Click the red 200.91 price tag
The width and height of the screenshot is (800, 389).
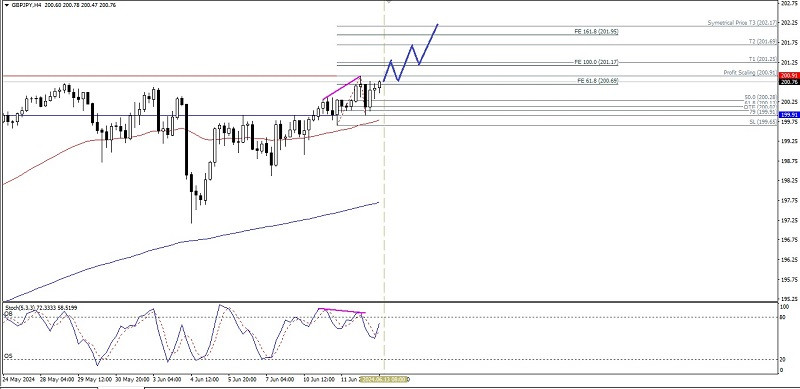tap(789, 76)
